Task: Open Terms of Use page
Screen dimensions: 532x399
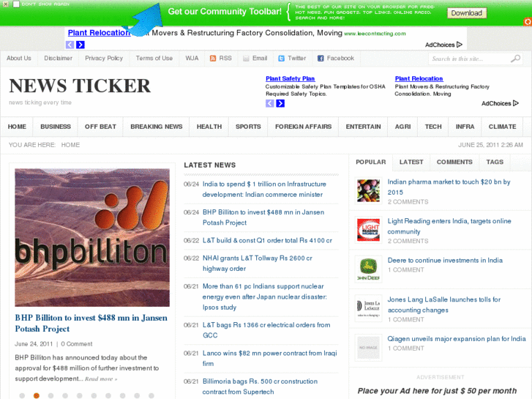Action: [x=154, y=58]
